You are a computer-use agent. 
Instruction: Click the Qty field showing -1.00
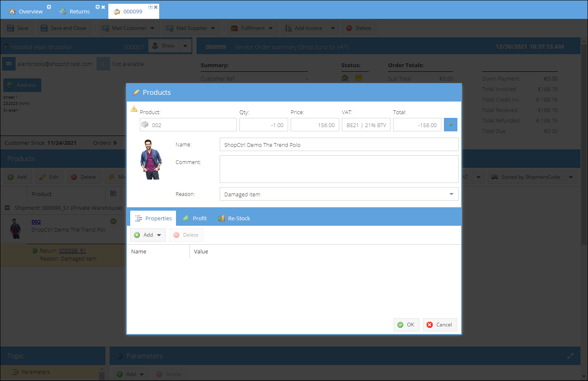coord(263,125)
